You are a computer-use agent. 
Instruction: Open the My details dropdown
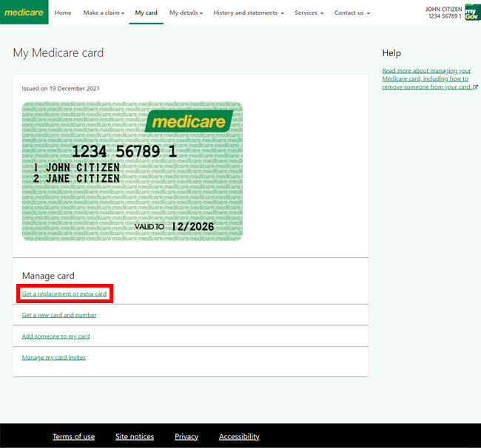coord(186,13)
